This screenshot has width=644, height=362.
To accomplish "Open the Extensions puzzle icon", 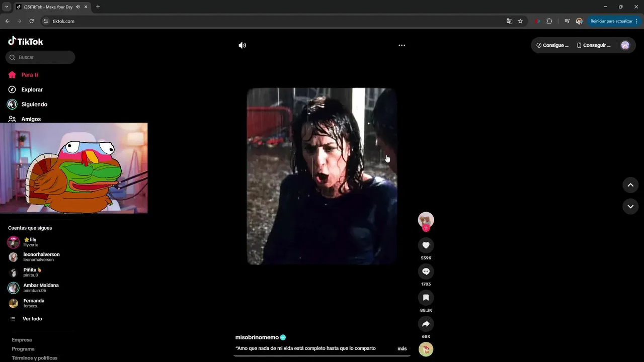I will pyautogui.click(x=549, y=21).
